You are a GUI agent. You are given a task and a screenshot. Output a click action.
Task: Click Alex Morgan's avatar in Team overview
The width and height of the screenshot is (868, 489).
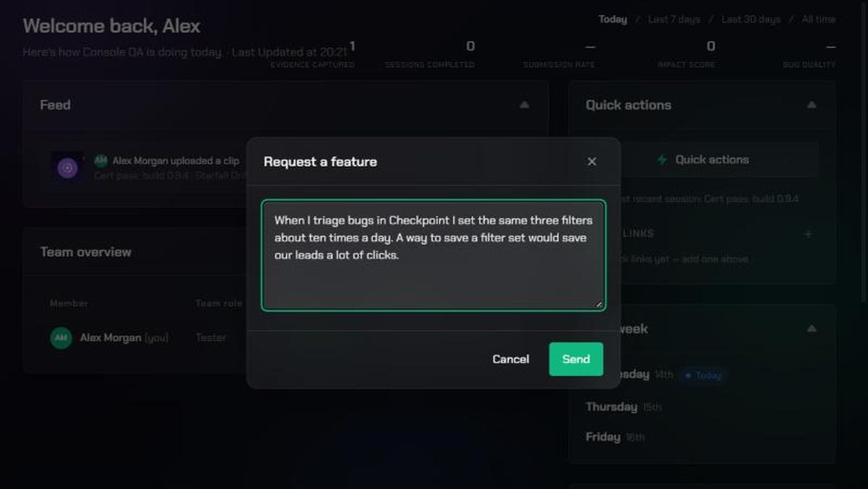coord(61,338)
